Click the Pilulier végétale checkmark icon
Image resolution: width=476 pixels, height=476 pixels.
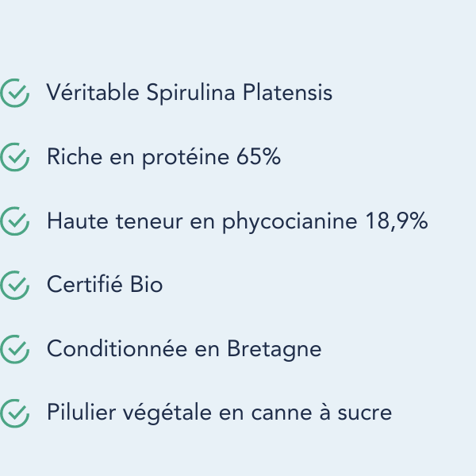pos(15,413)
